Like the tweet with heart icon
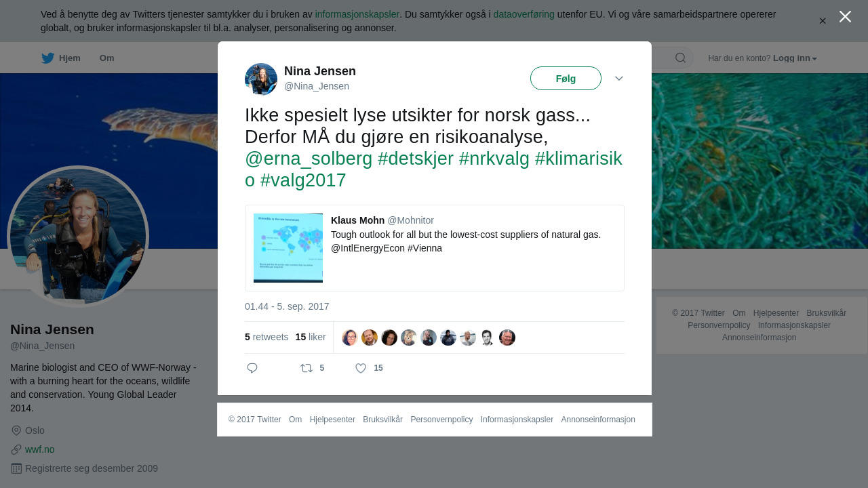The image size is (868, 488). 361,368
